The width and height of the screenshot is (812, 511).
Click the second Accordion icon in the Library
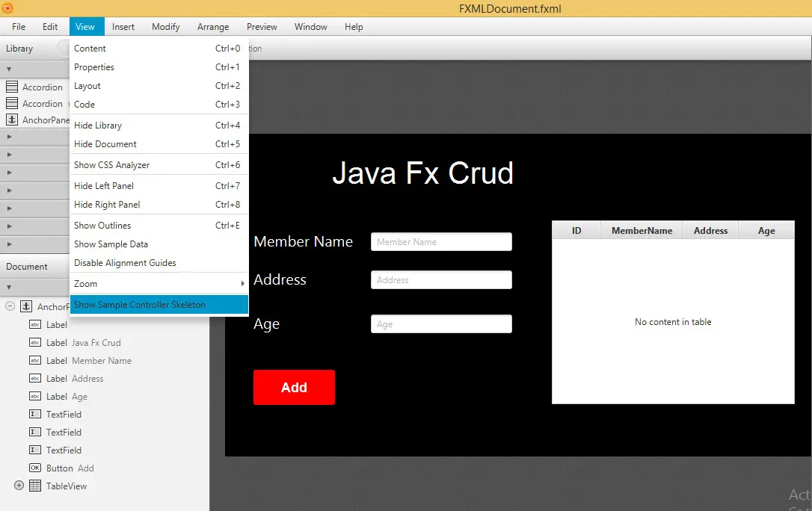[12, 103]
